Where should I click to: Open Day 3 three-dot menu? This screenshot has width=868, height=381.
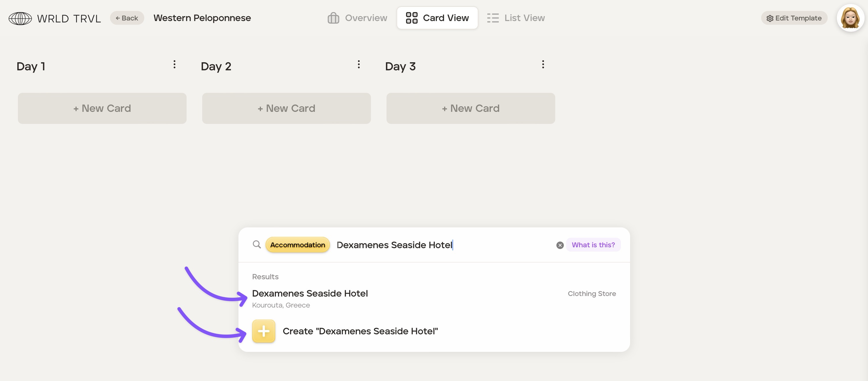[543, 64]
